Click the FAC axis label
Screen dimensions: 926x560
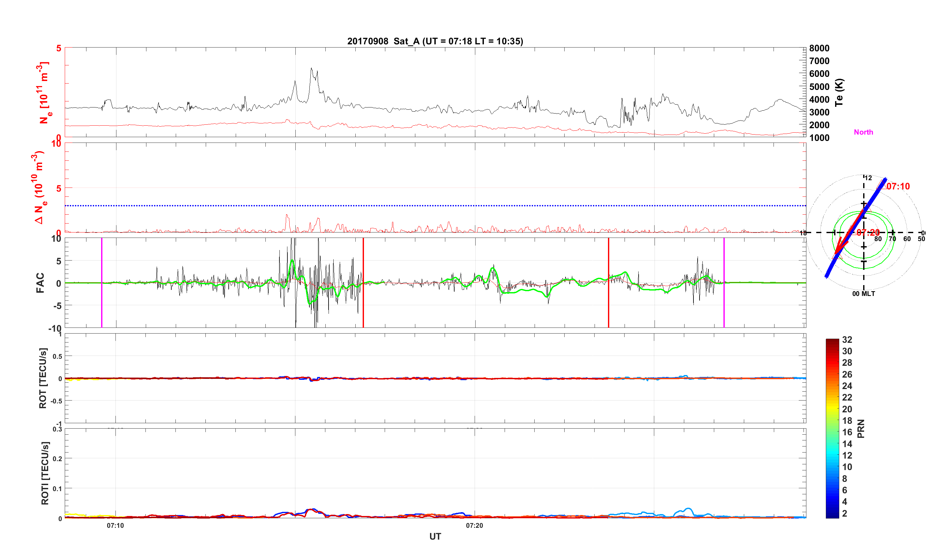tap(40, 283)
